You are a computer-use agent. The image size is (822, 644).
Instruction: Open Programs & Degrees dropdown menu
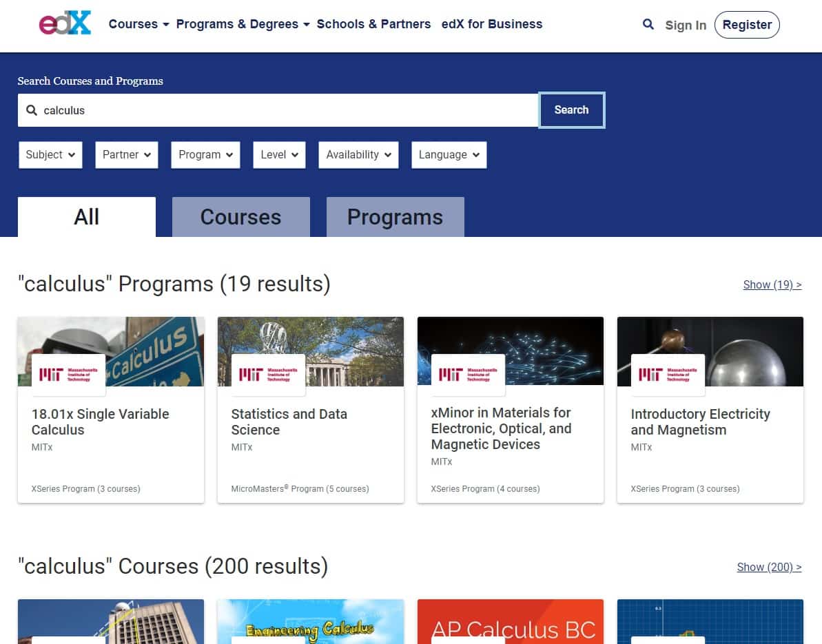coord(243,24)
